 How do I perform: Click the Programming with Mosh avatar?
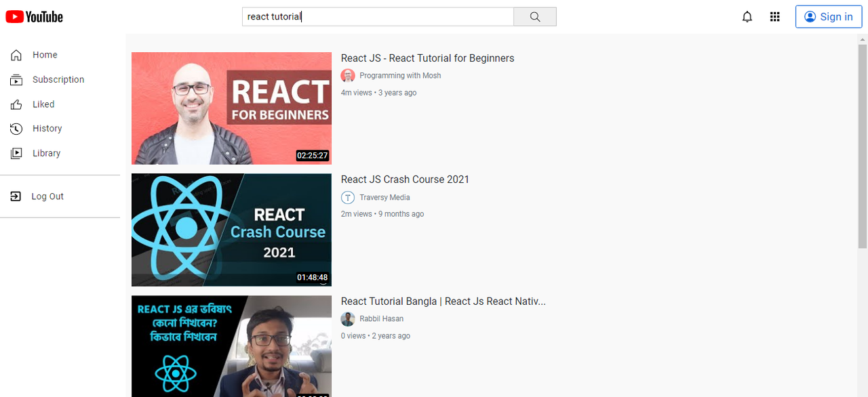point(348,76)
